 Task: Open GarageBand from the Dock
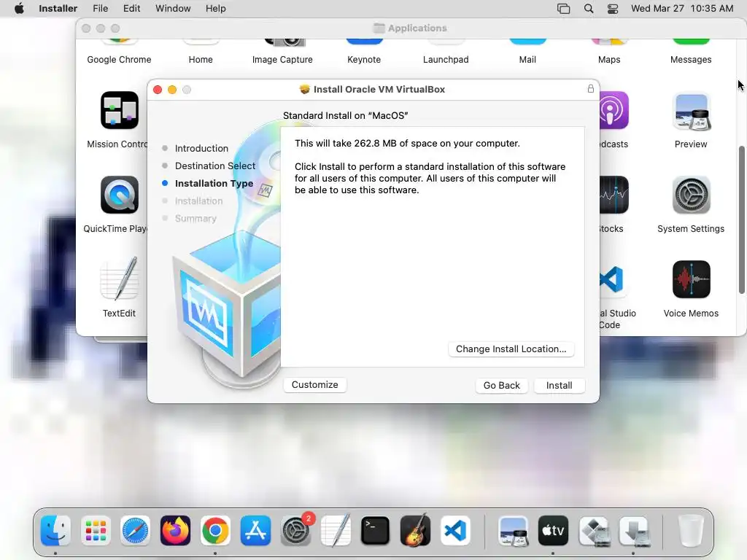[415, 531]
